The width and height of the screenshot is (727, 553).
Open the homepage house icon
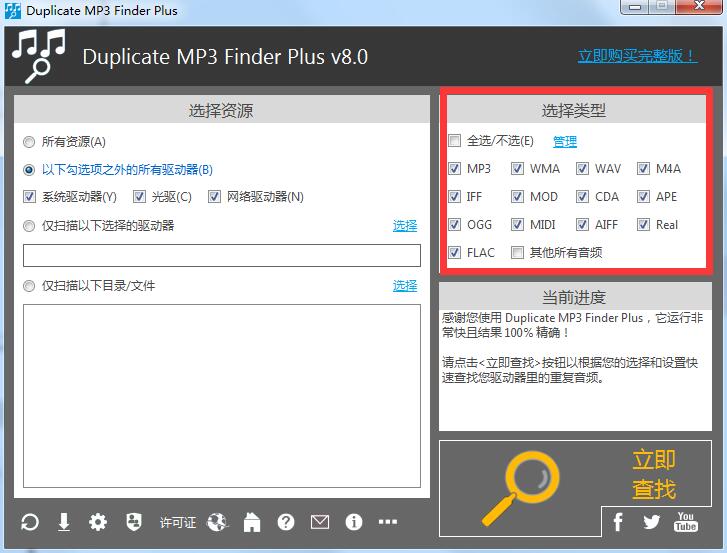coord(252,522)
